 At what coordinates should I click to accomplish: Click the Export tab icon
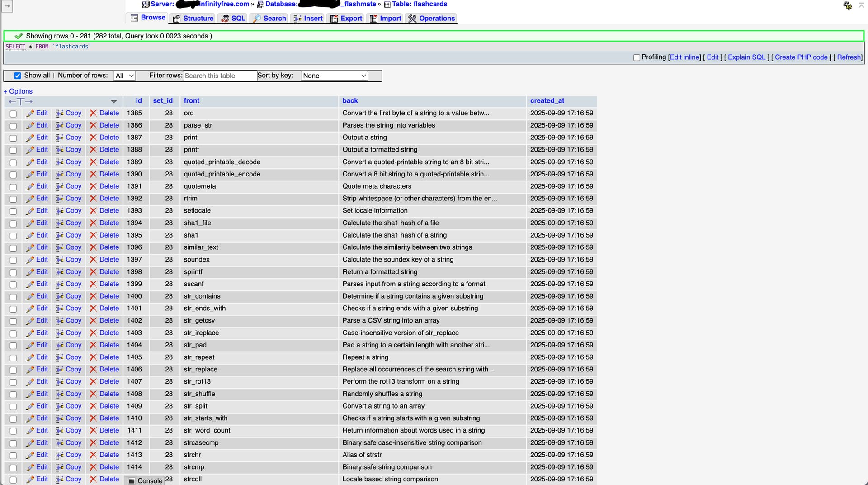pos(334,19)
